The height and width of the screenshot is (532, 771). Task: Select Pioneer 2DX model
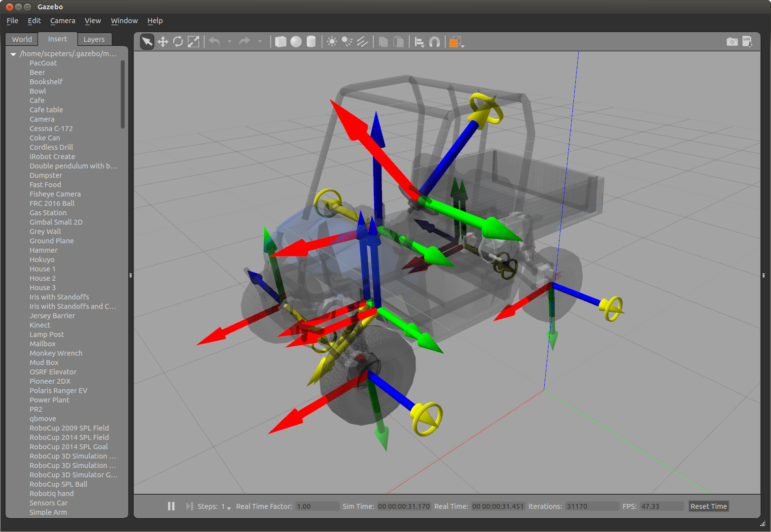[x=50, y=381]
